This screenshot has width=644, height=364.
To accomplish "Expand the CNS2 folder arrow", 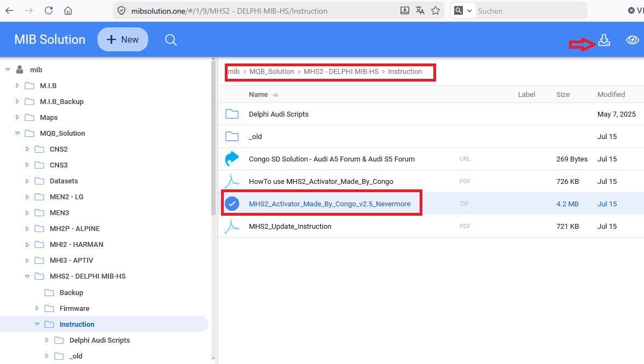I will 27,149.
